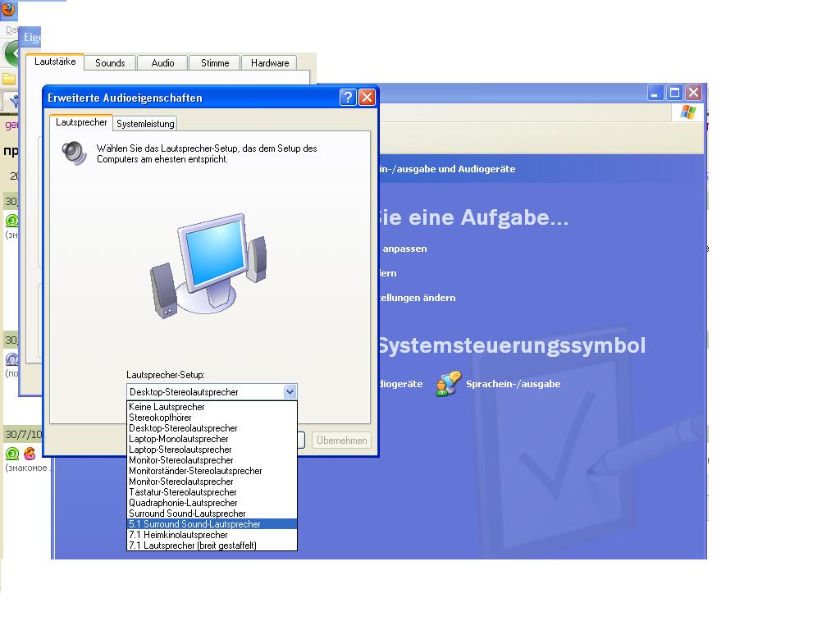The width and height of the screenshot is (840, 630).
Task: Switch to the Systemleistung tab
Action: coord(145,124)
